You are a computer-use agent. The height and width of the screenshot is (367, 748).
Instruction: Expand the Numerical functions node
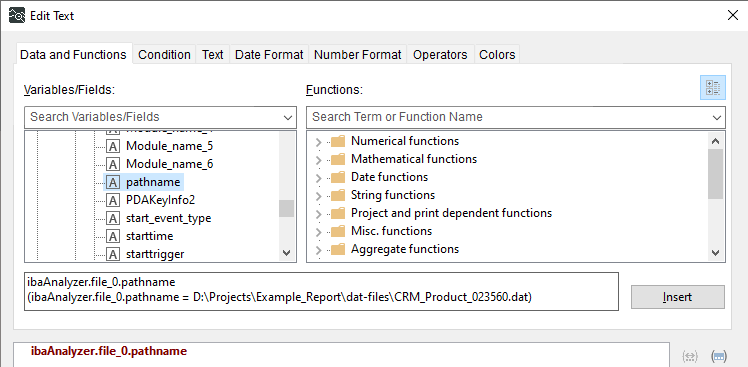[319, 142]
